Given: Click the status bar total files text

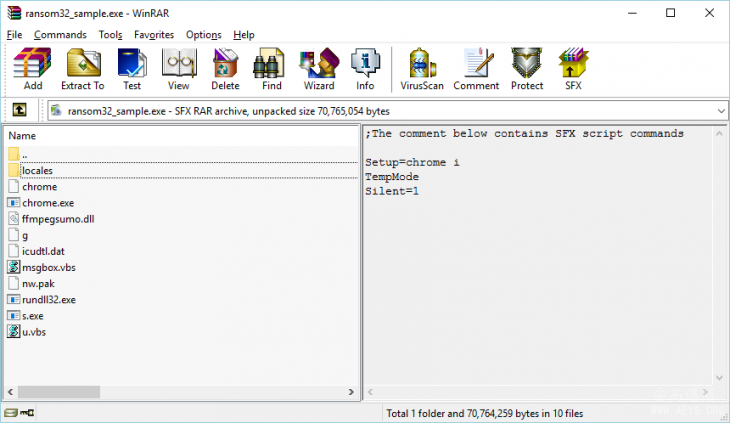Looking at the screenshot, I should [485, 413].
